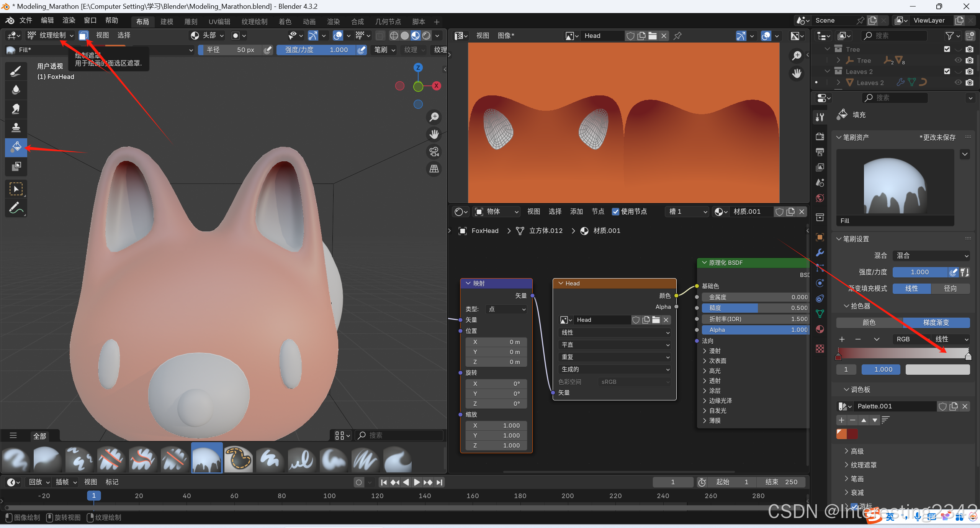Switch gradient fill mode to radial
980x528 pixels.
[950, 289]
